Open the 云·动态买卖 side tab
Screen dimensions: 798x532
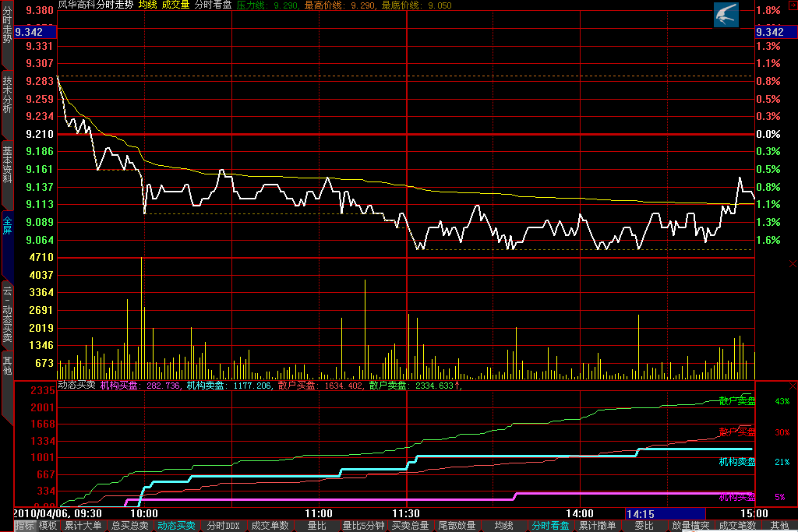point(7,314)
